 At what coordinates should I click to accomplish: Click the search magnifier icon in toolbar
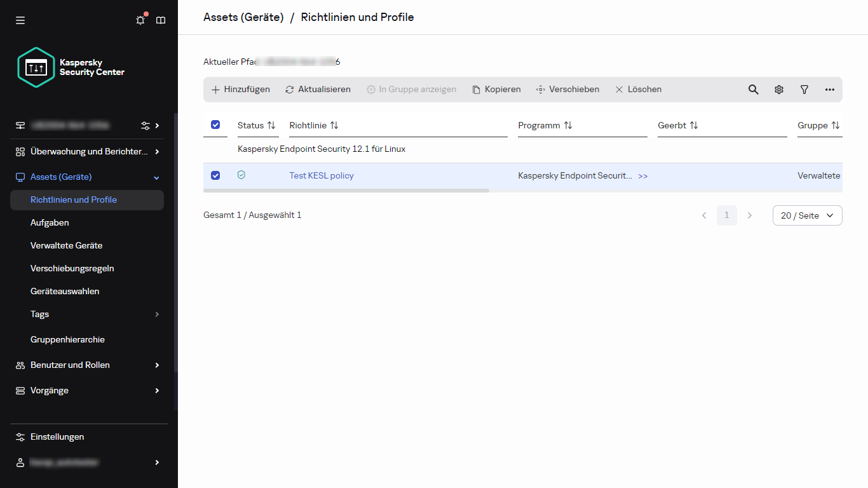(x=753, y=90)
